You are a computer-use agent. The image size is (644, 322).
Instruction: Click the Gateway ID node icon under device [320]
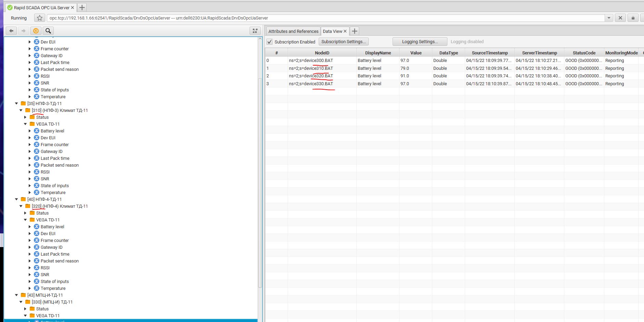[37, 247]
